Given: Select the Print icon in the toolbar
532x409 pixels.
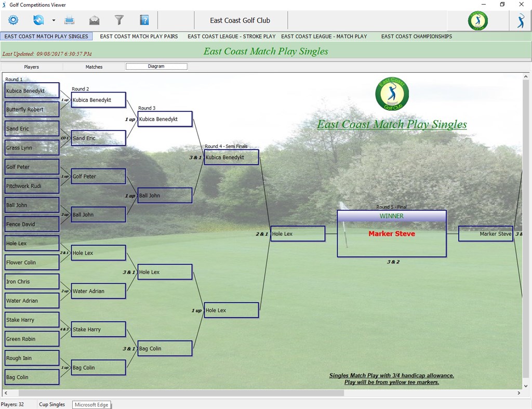Looking at the screenshot, I should tap(70, 20).
